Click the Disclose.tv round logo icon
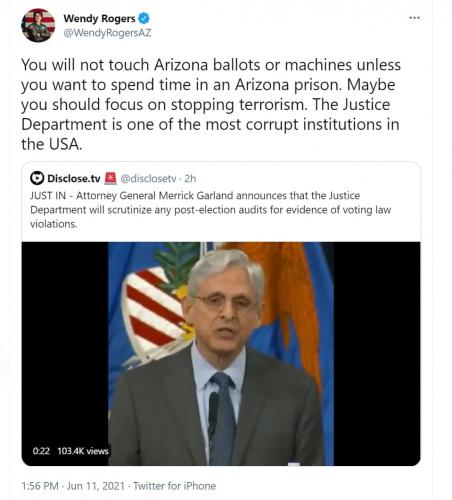This screenshot has height=500, width=452. point(37,178)
